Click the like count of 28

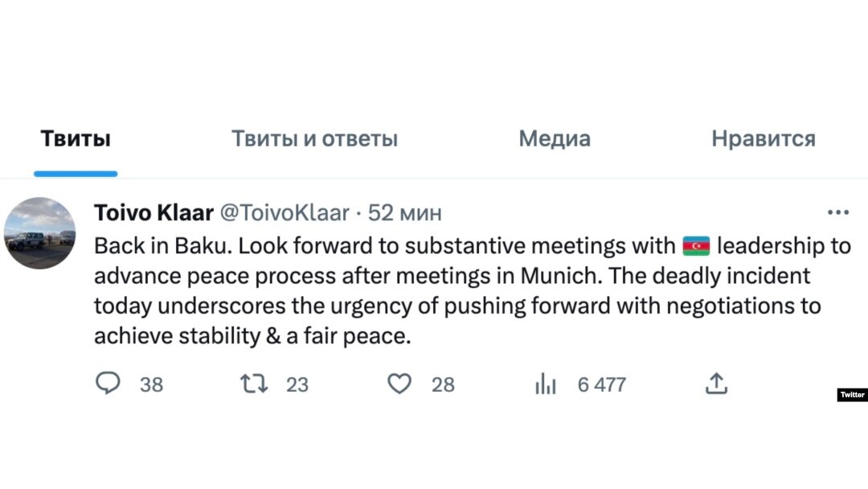443,385
